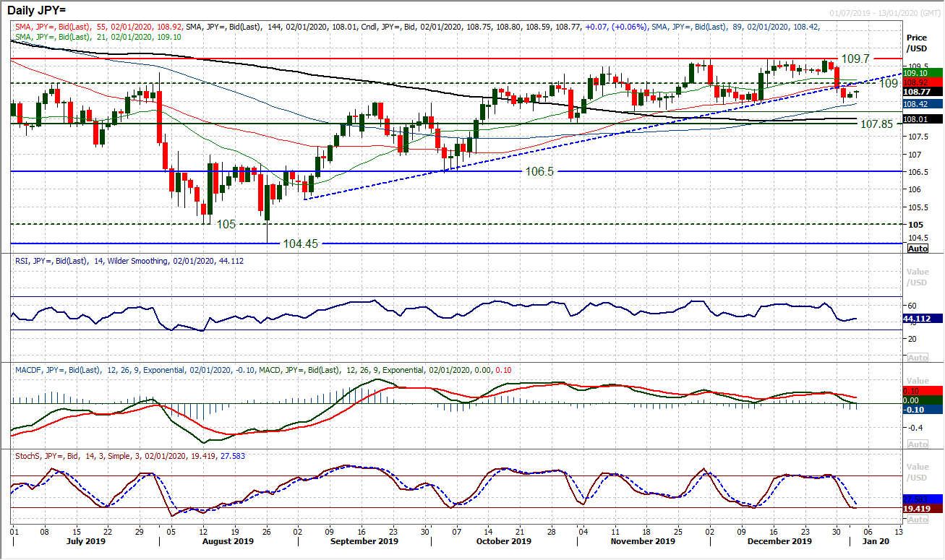
Task: Click the Auto button in RSI panel
Action: coord(917,358)
